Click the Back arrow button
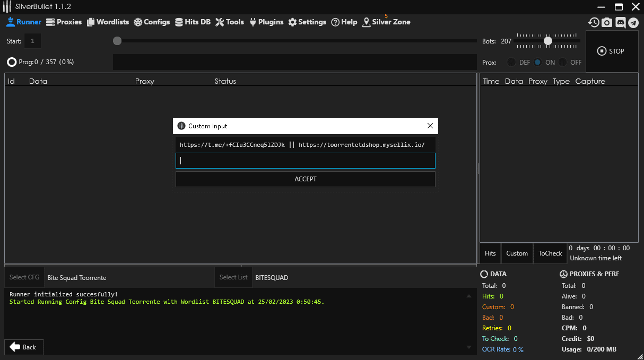Viewport: 644px width, 360px height. 23,347
